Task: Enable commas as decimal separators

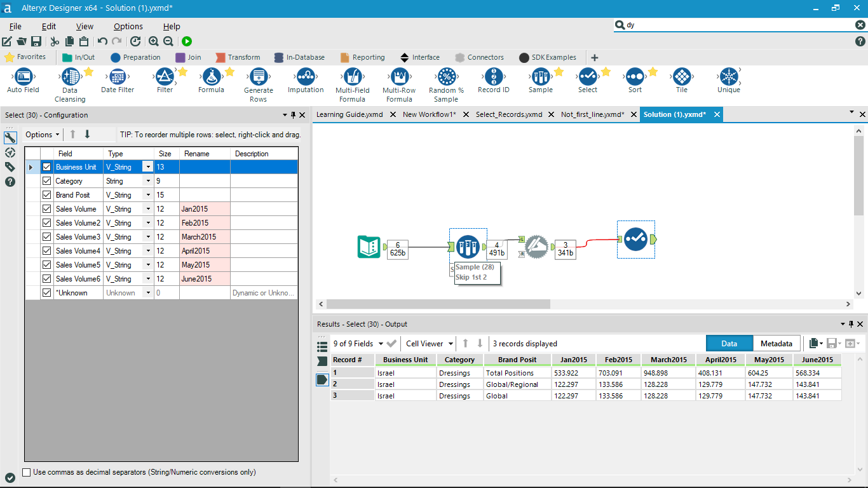Action: pyautogui.click(x=27, y=472)
